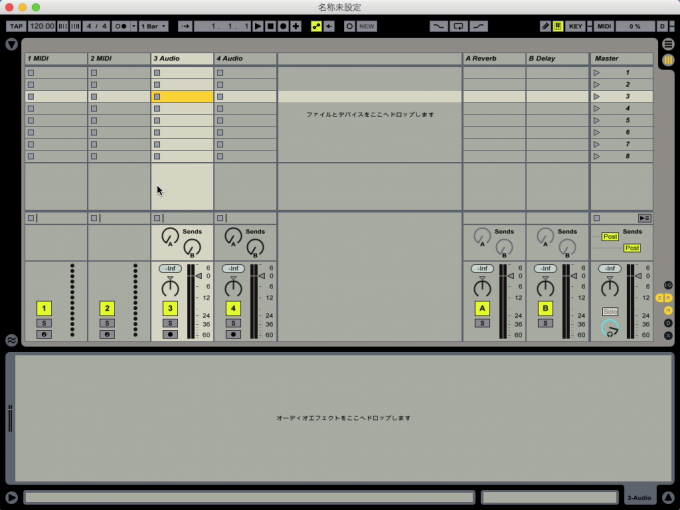This screenshot has width=680, height=510.
Task: Toggle the A Reverb track activator
Action: click(482, 309)
